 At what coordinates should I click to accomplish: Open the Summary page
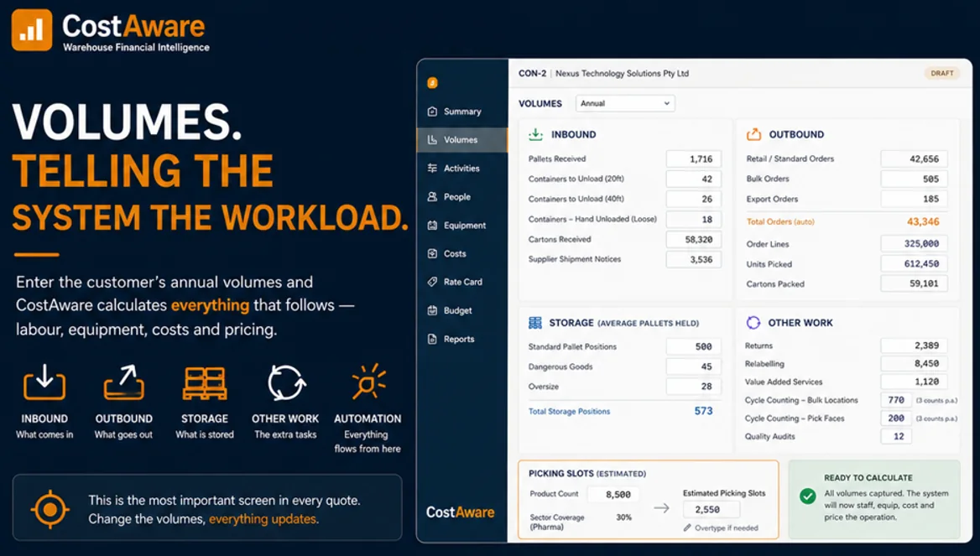click(x=461, y=112)
